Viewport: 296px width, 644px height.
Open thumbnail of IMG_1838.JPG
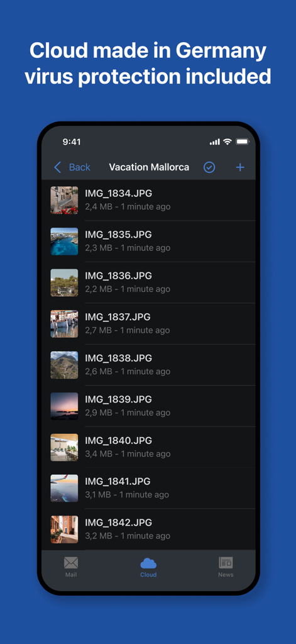click(64, 365)
